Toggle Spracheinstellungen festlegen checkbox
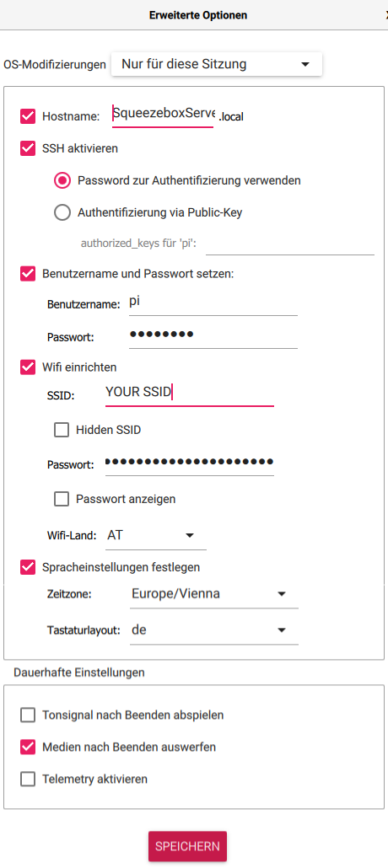Screen dimensions: 388x868 click(28, 567)
